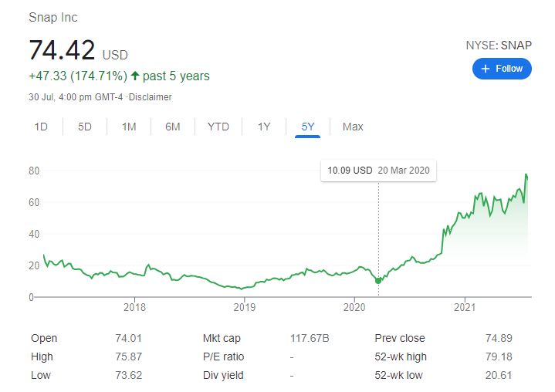
Task: Click the green up arrow icon
Action: 135,76
